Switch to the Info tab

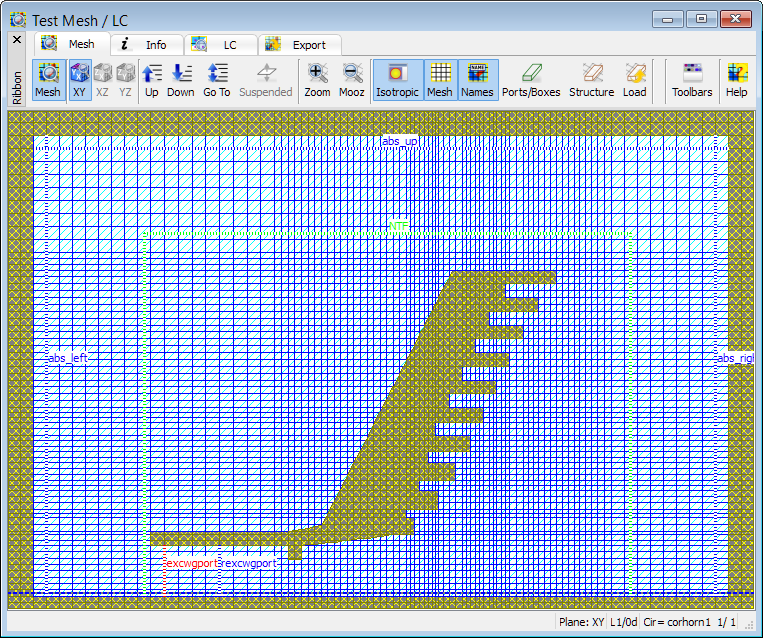146,45
